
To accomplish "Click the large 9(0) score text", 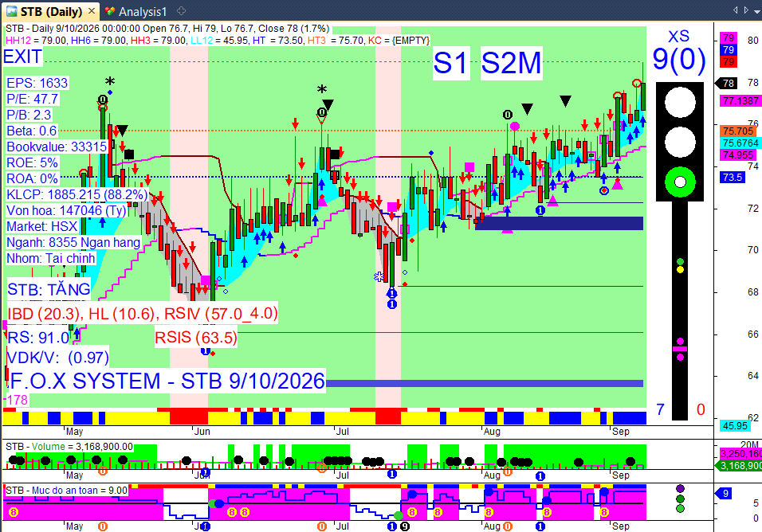I will (679, 60).
